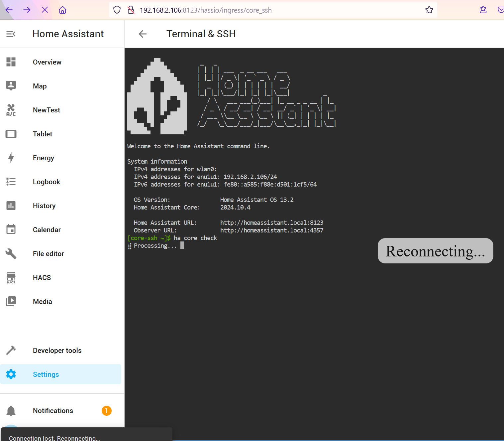
Task: Click the 'Processing...' terminal line
Action: (x=155, y=246)
